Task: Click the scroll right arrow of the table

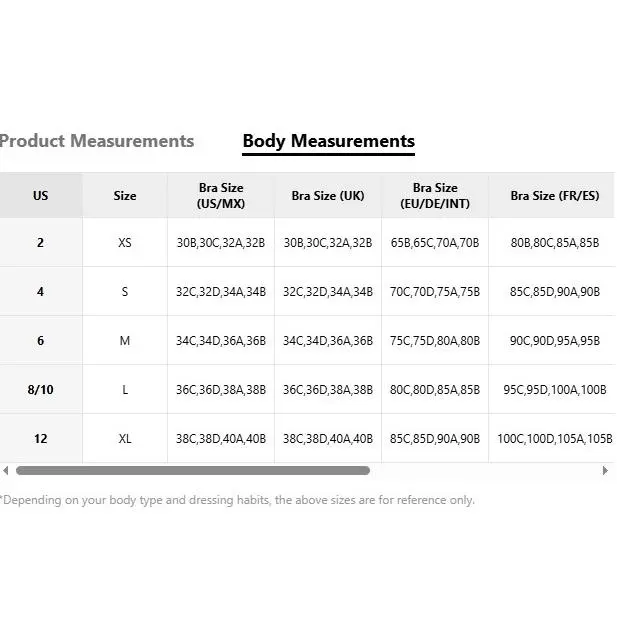Action: coord(604,470)
